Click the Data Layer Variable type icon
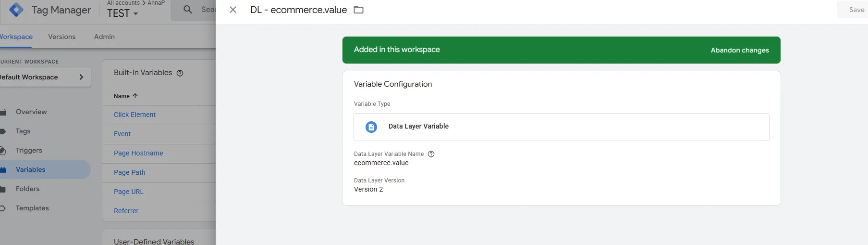This screenshot has width=868, height=245. tap(371, 127)
